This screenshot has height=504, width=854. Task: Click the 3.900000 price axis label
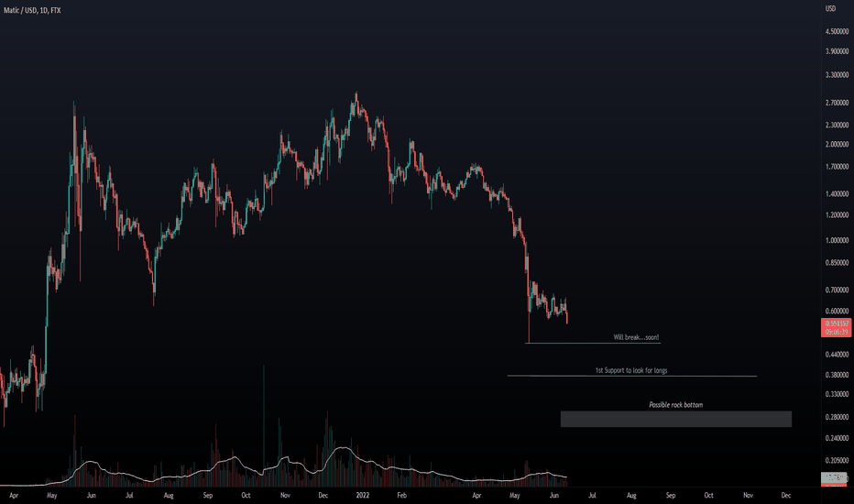click(837, 51)
